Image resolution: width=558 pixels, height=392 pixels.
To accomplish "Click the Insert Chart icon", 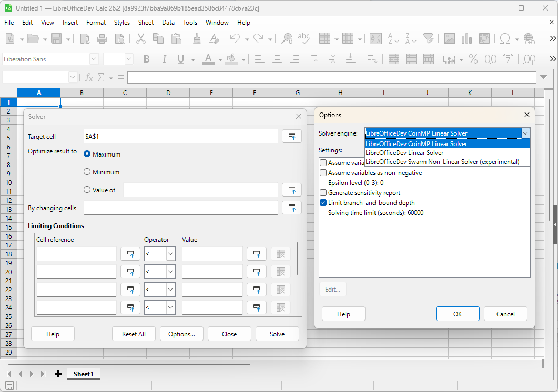I will (x=466, y=38).
